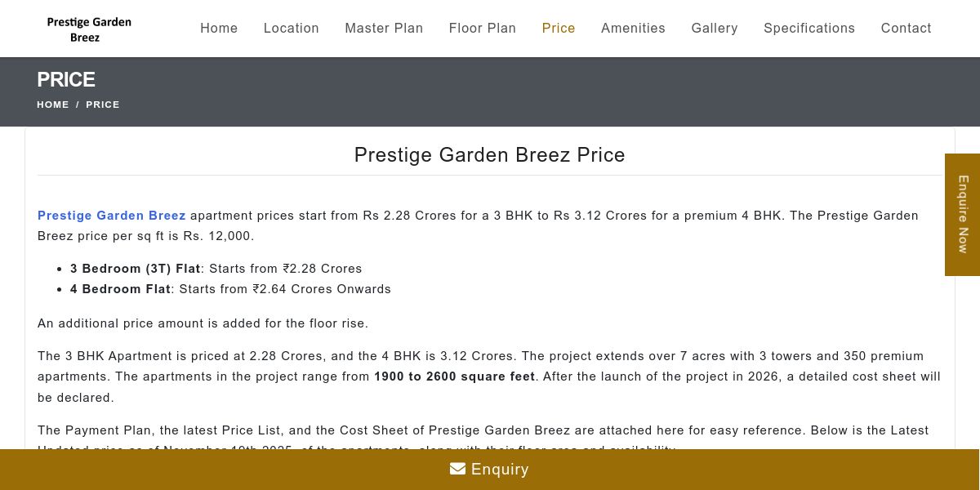Navigate to the Amenities section
This screenshot has height=490, width=980.
pyautogui.click(x=633, y=28)
